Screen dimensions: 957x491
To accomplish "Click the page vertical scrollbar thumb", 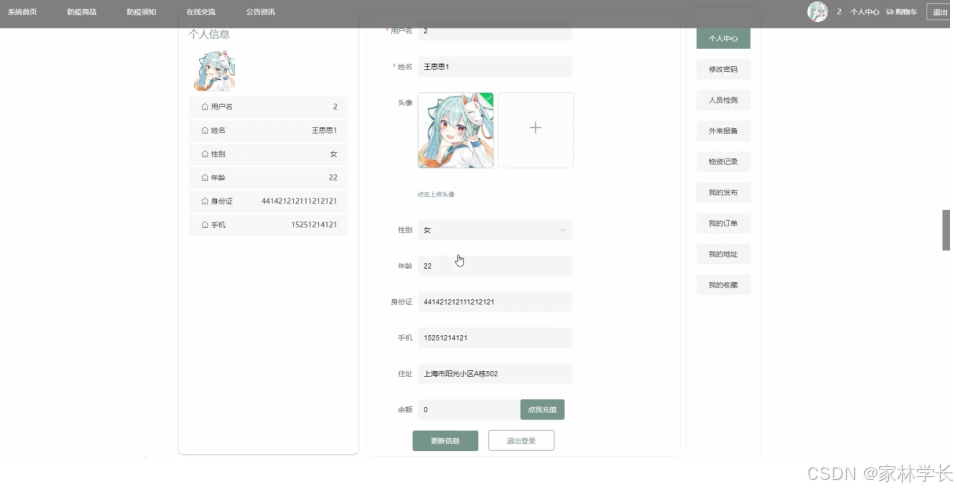I will [946, 230].
